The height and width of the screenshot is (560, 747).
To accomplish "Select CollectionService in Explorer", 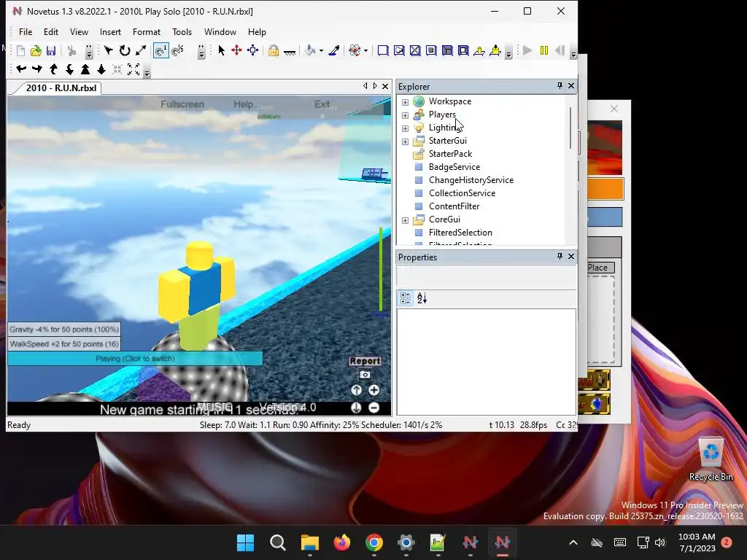I will [x=462, y=192].
